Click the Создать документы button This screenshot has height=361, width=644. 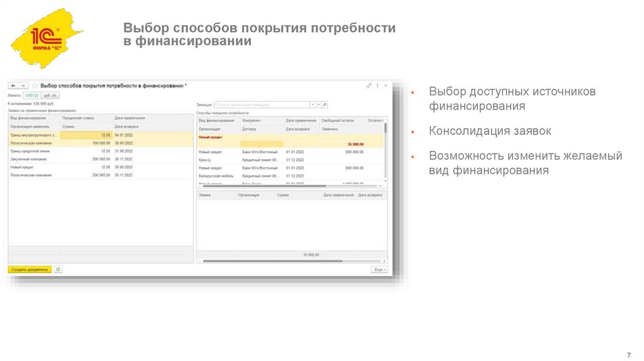click(30, 269)
